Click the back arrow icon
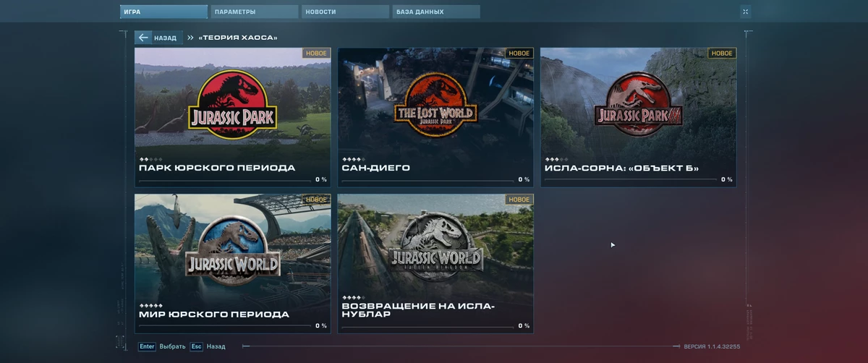Screen dimensions: 868x363 143,38
